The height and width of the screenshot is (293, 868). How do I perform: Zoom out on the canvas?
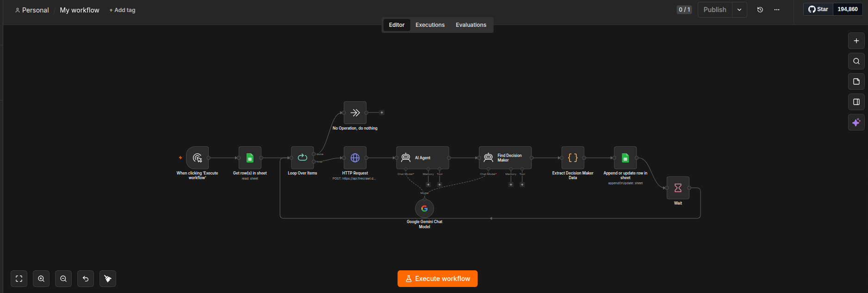tap(63, 279)
